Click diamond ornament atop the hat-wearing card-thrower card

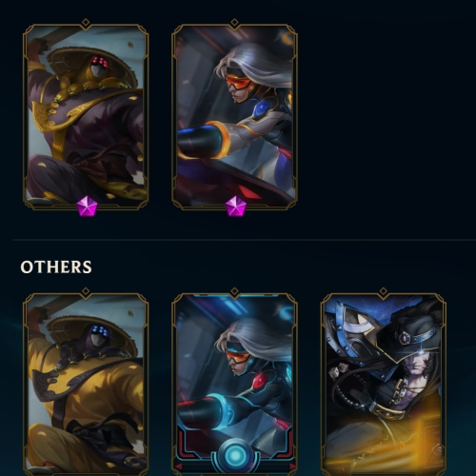384,291
